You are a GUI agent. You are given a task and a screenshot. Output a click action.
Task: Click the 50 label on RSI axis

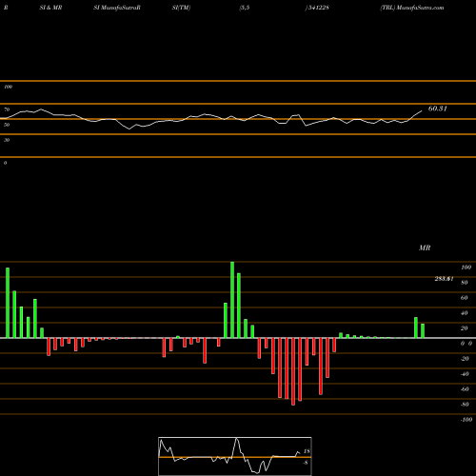click(x=7, y=125)
